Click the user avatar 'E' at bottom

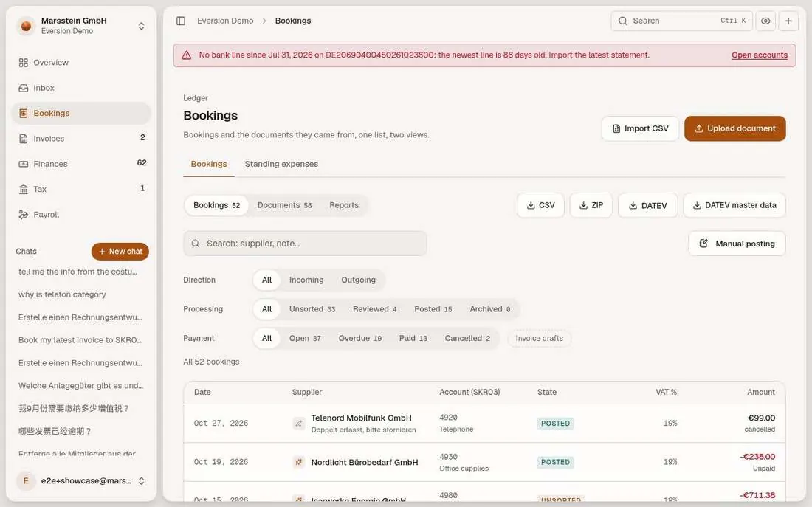(26, 480)
